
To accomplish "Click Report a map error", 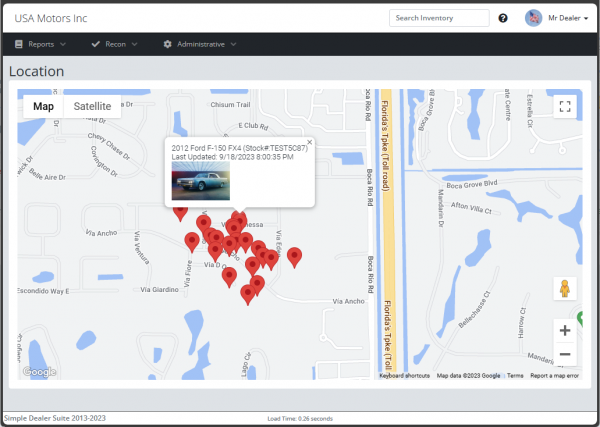I will pyautogui.click(x=554, y=375).
